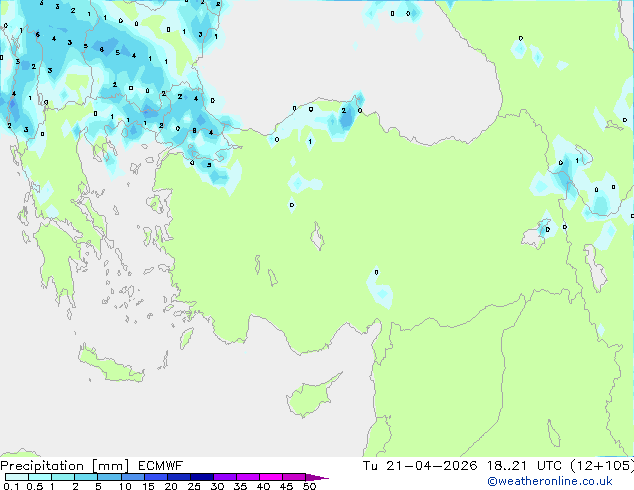Image resolution: width=634 pixels, height=490 pixels.
Task: Open the weatheronline.co.uk copyright link
Action: (549, 481)
